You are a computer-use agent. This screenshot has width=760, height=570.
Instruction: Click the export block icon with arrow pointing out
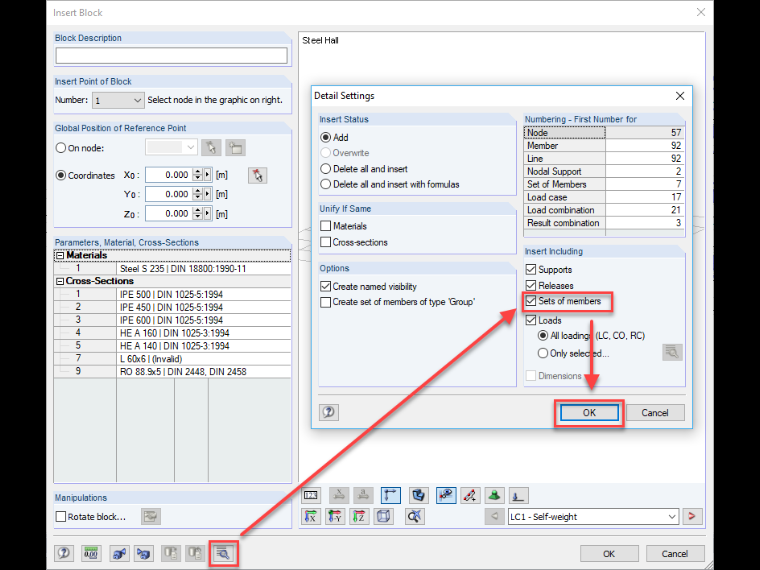point(119,553)
